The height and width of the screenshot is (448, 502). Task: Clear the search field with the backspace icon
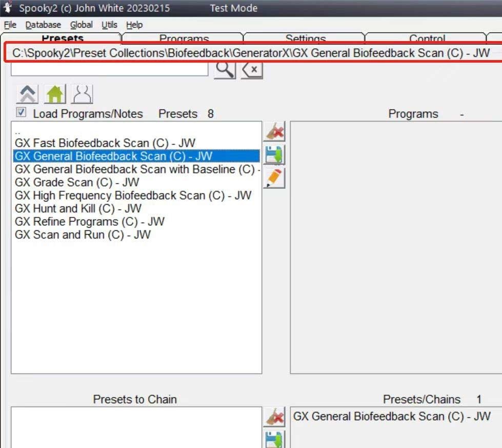coord(252,70)
